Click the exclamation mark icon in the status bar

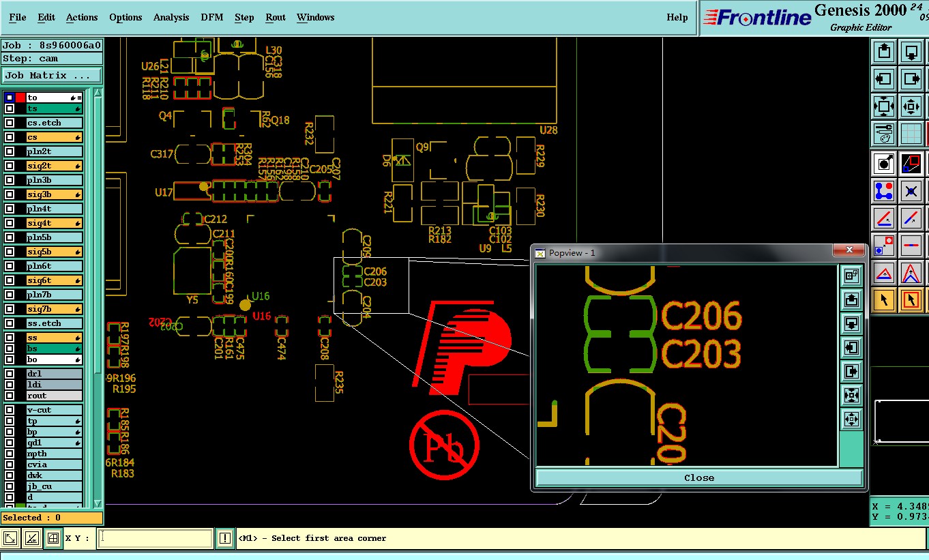tap(225, 538)
